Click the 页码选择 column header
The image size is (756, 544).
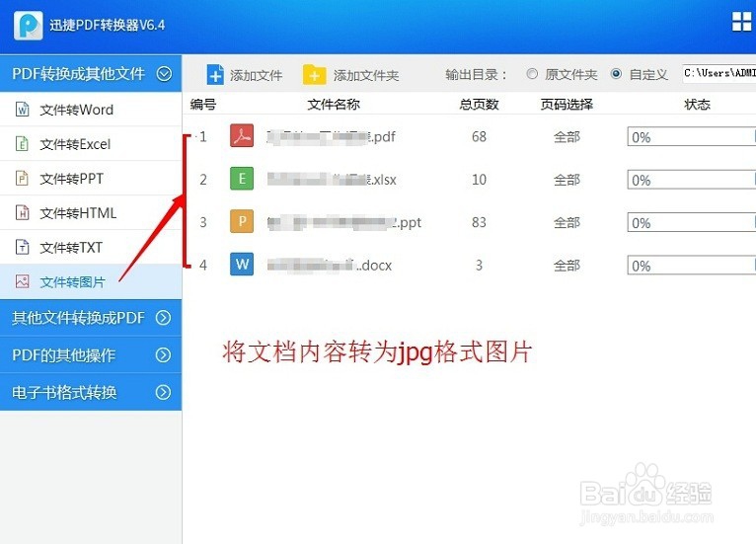coord(567,105)
